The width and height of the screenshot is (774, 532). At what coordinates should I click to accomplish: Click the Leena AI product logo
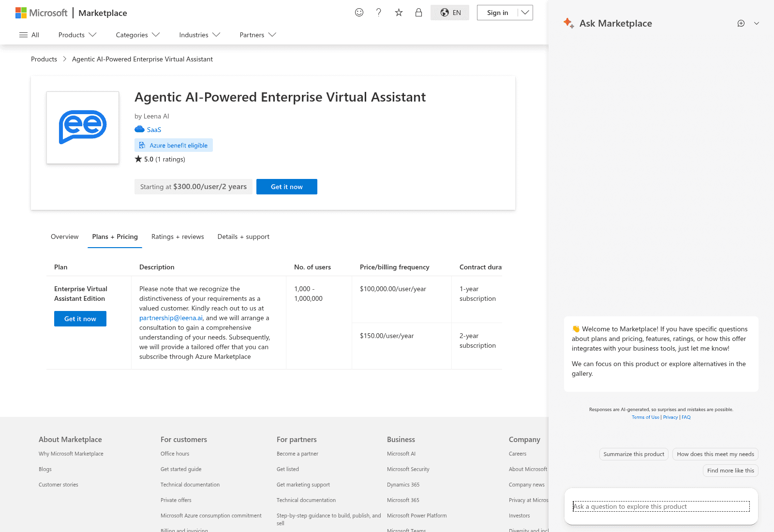coord(83,128)
